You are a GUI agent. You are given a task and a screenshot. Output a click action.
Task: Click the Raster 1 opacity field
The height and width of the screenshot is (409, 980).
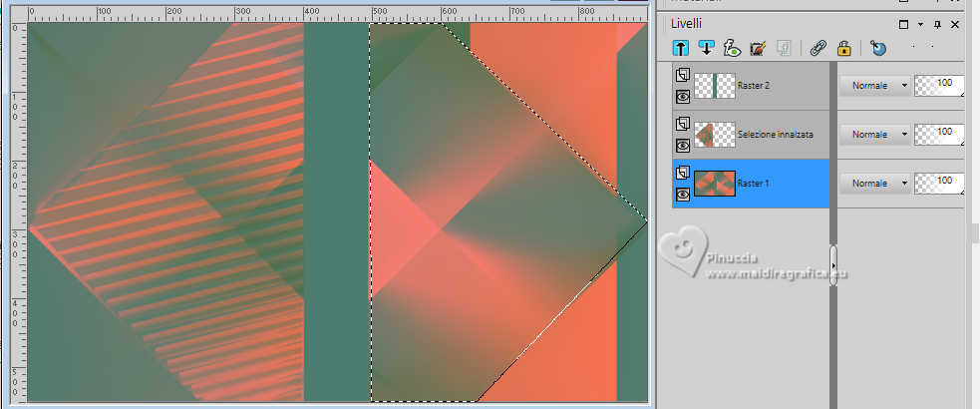click(x=939, y=184)
